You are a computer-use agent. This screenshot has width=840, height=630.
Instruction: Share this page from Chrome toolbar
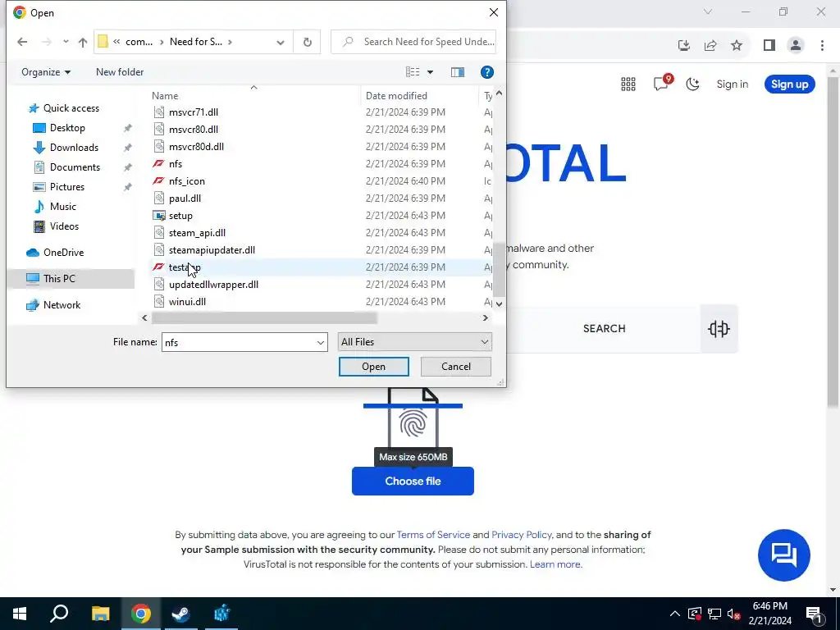(x=710, y=45)
